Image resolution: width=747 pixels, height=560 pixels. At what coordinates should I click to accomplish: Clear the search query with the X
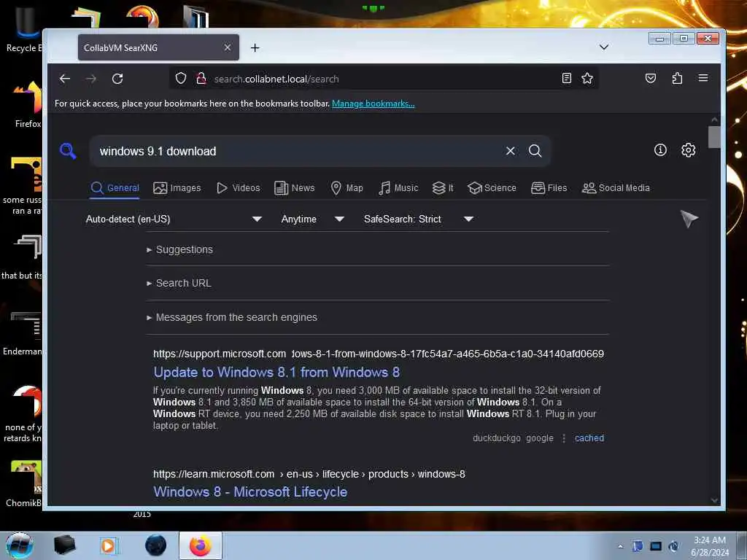[x=510, y=151]
